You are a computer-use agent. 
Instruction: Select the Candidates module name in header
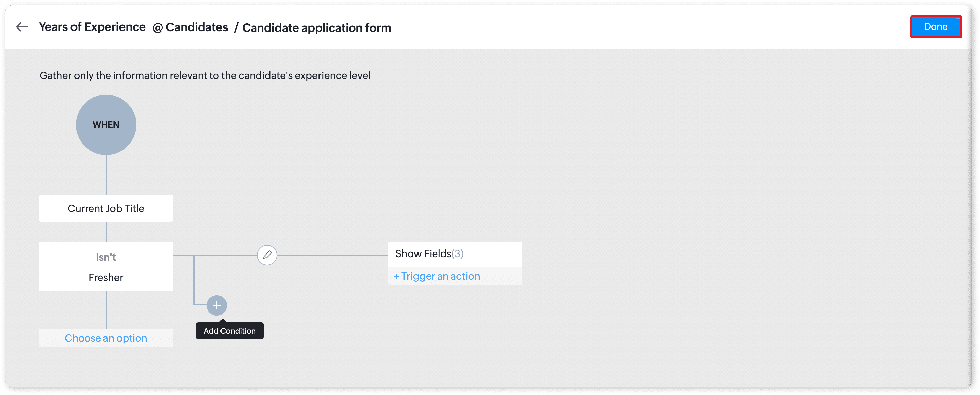(x=197, y=27)
